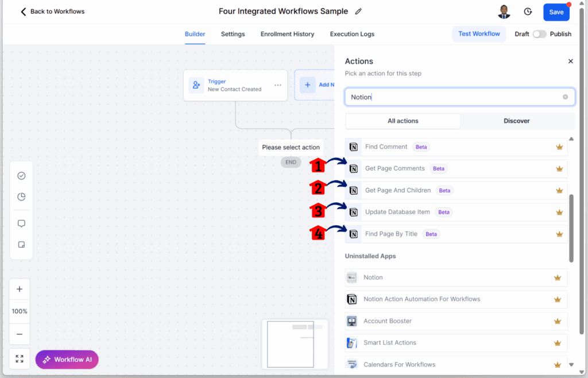The width and height of the screenshot is (588, 378).
Task: Toggle the Draft/Publish switch
Action: point(539,34)
